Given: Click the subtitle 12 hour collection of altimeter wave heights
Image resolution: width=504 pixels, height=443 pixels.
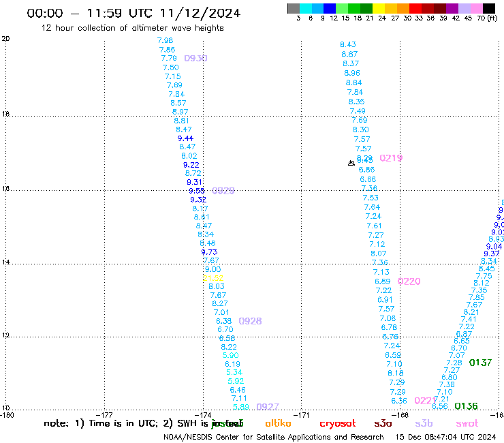Looking at the screenshot, I should click(132, 28).
